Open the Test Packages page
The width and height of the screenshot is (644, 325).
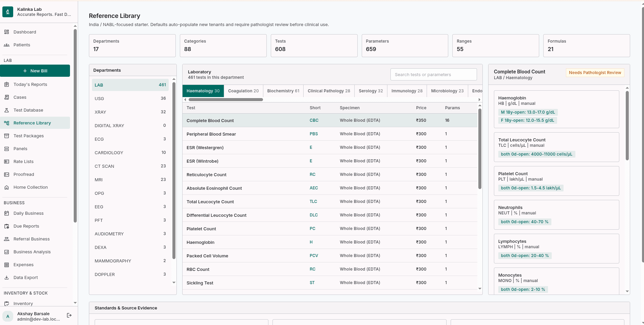(x=35, y=136)
